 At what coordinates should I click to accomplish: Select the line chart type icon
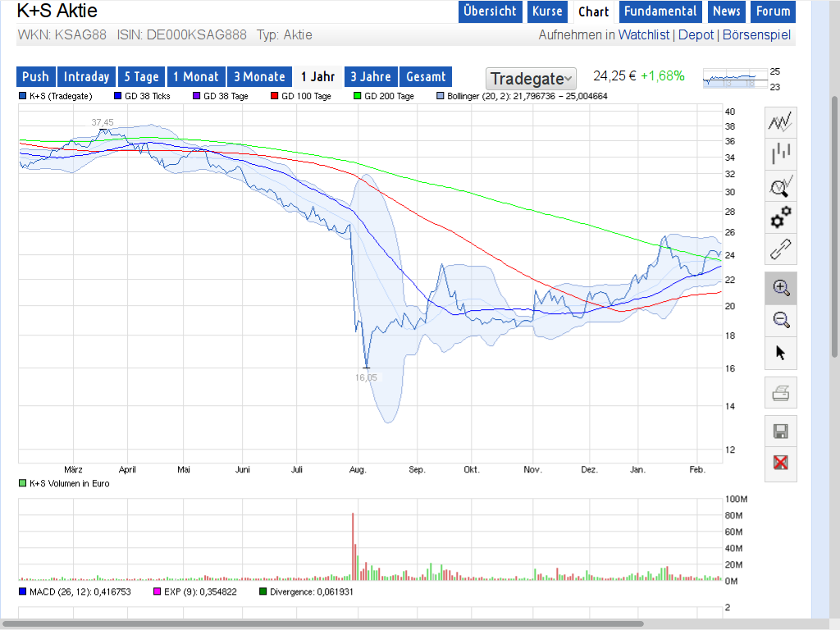click(780, 121)
